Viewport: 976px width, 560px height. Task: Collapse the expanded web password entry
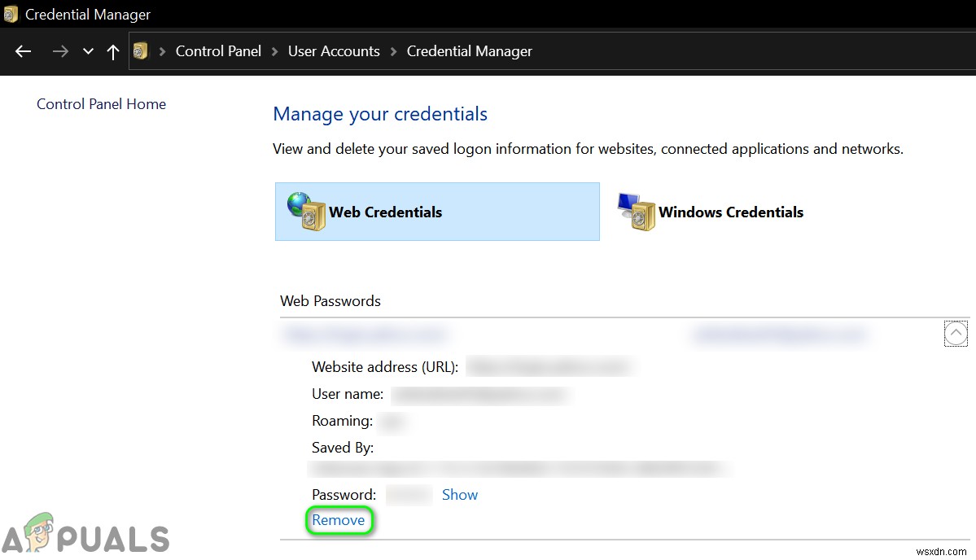(x=956, y=334)
